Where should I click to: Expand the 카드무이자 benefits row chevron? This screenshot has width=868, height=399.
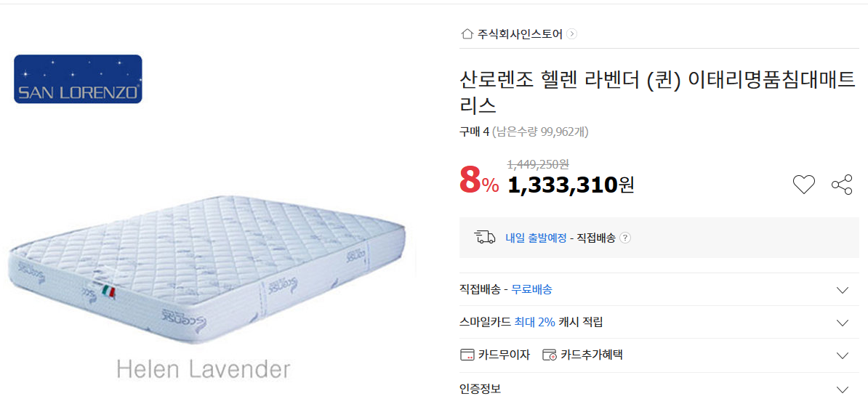[843, 355]
